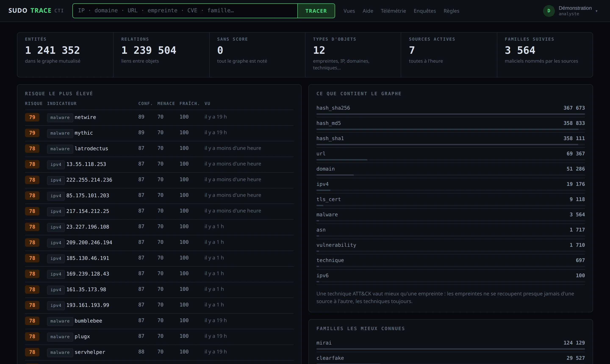Click the MENACE column header
This screenshot has width=610, height=364.
[x=166, y=103]
